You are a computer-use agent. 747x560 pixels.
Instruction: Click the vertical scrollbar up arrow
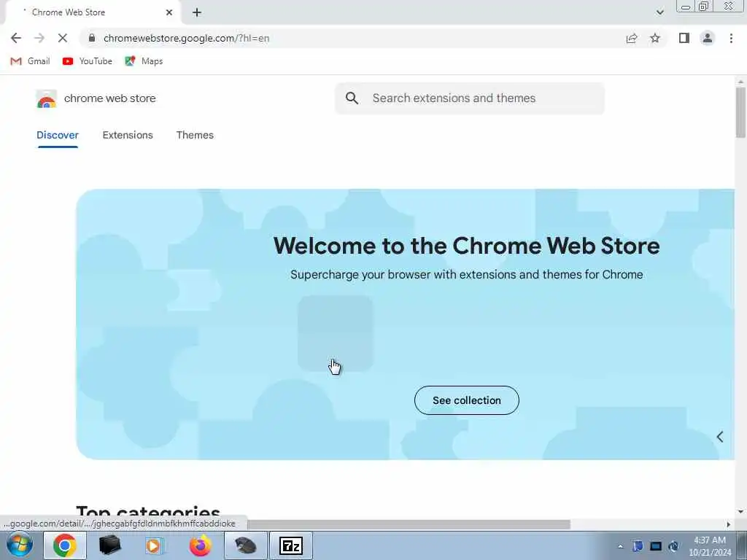coord(740,82)
